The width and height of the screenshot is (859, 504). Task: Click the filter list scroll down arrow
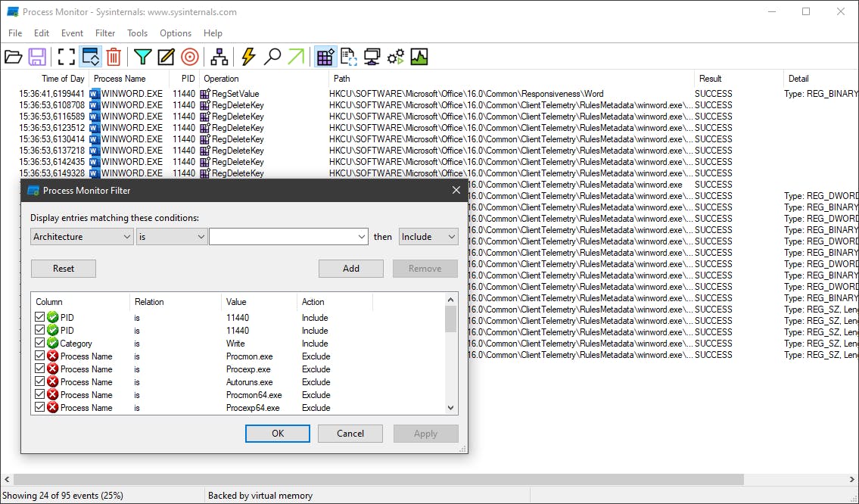pyautogui.click(x=451, y=408)
